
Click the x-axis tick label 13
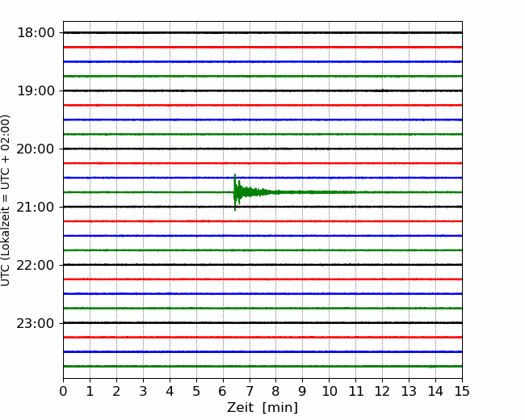(409, 391)
